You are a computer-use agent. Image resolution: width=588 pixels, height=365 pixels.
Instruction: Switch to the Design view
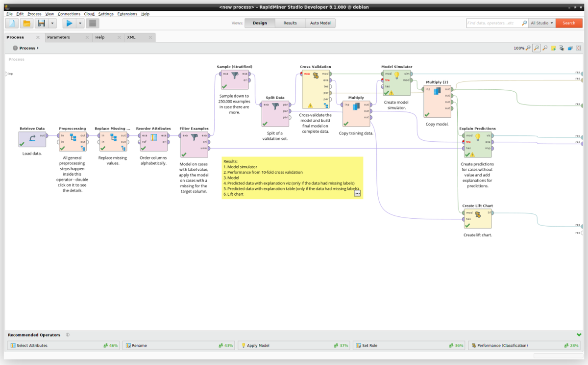[260, 23]
